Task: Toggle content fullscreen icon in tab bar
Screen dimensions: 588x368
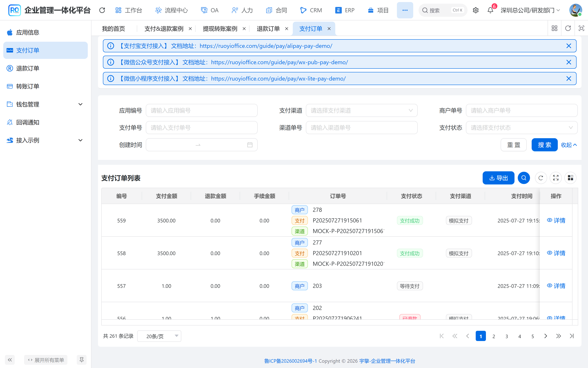Action: coord(581,28)
